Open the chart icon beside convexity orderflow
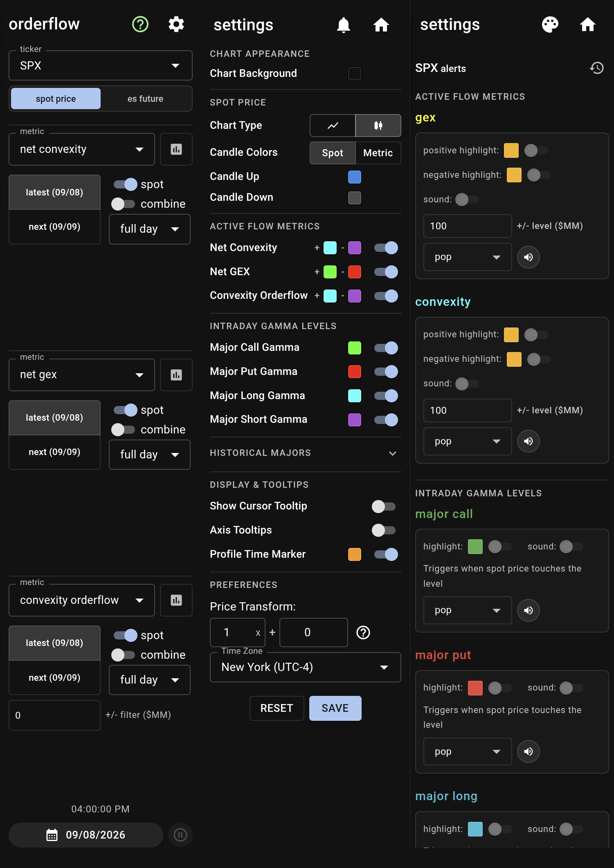Viewport: 614px width, 868px height. pyautogui.click(x=176, y=600)
